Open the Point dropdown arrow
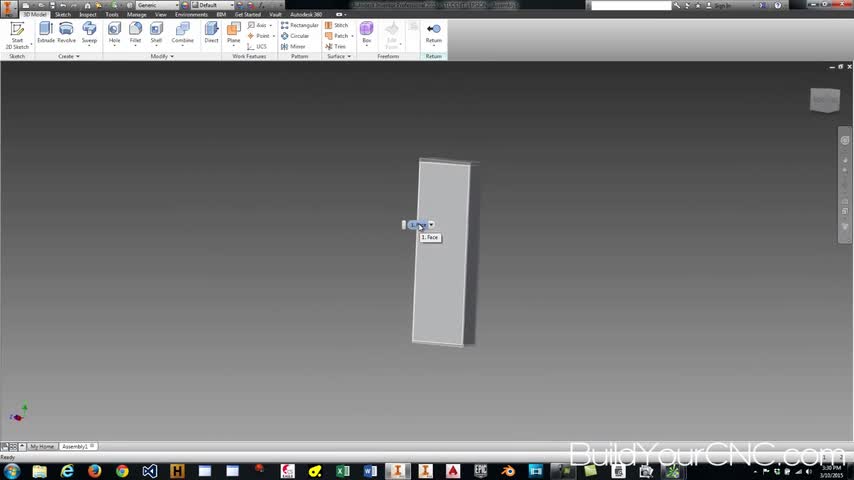 coord(274,36)
